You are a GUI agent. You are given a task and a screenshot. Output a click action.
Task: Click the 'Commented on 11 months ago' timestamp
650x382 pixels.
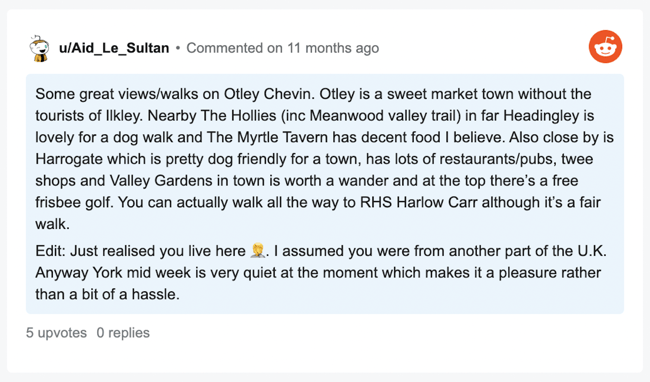pyautogui.click(x=283, y=48)
